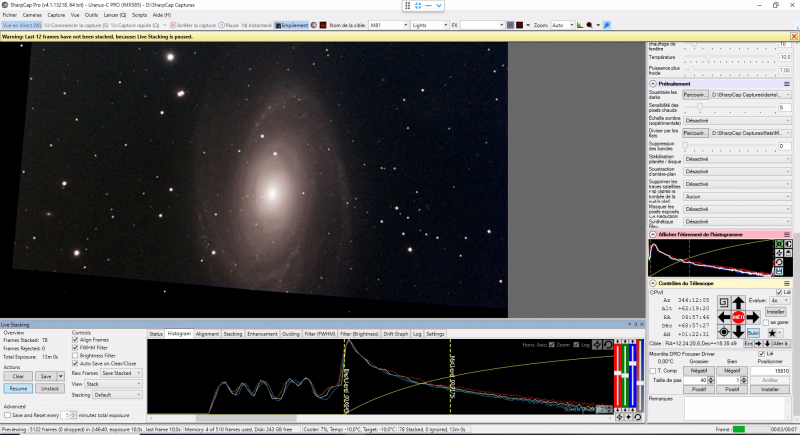800x435 pixels.
Task: Enable the T. Comp checkbox
Action: click(x=653, y=371)
